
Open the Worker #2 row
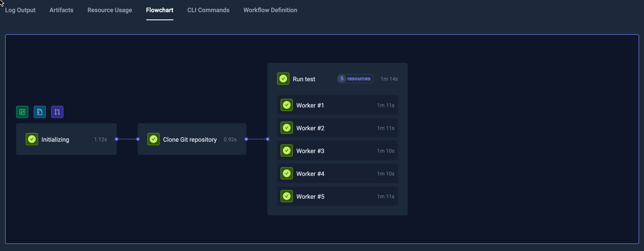pyautogui.click(x=337, y=128)
